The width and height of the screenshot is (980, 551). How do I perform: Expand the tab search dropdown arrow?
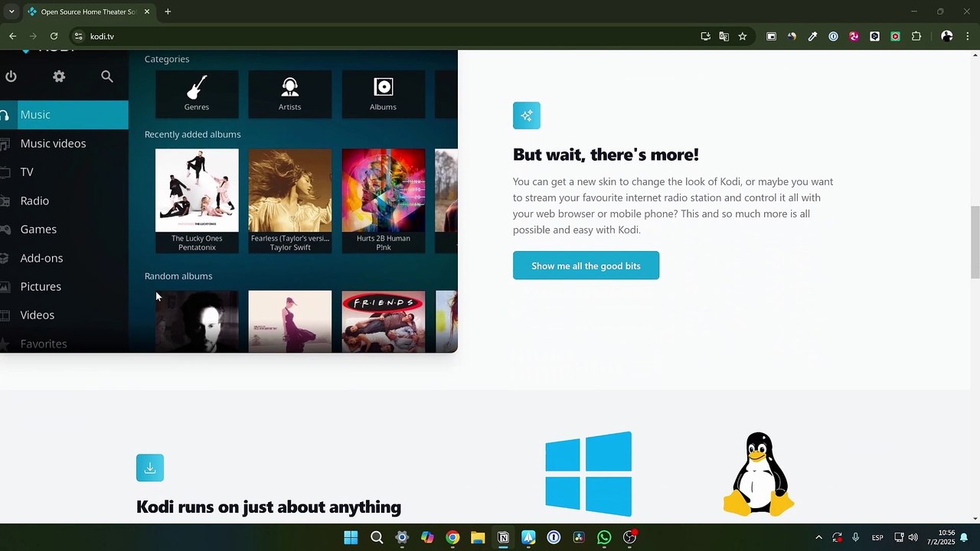(x=11, y=11)
